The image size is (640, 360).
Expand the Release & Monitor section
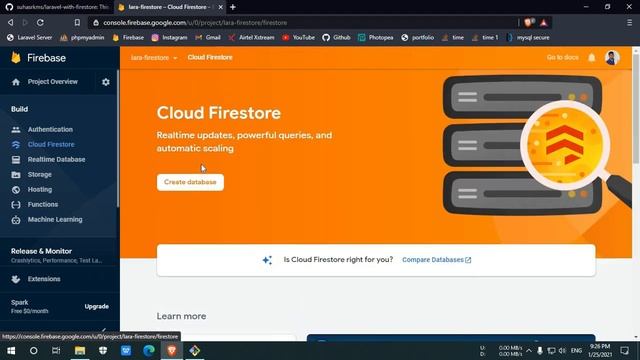(58, 255)
